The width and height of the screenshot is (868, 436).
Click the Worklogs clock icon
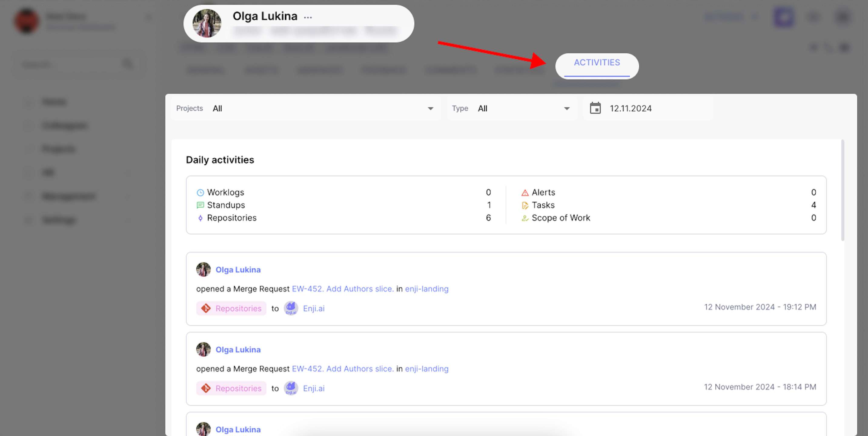click(200, 192)
